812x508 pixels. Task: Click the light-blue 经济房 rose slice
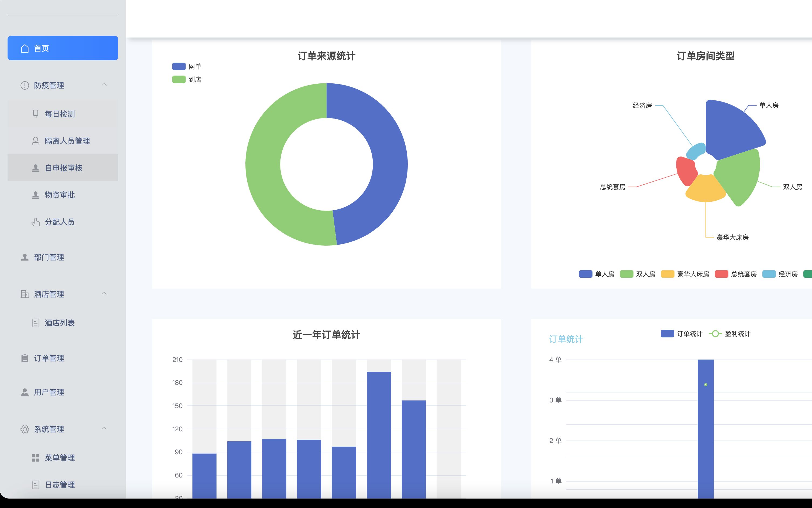pyautogui.click(x=696, y=151)
